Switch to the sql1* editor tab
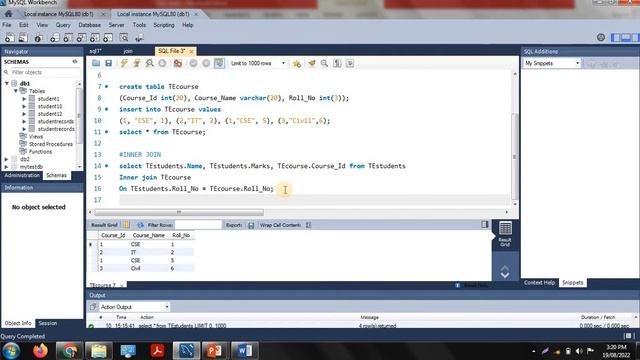 coord(95,51)
